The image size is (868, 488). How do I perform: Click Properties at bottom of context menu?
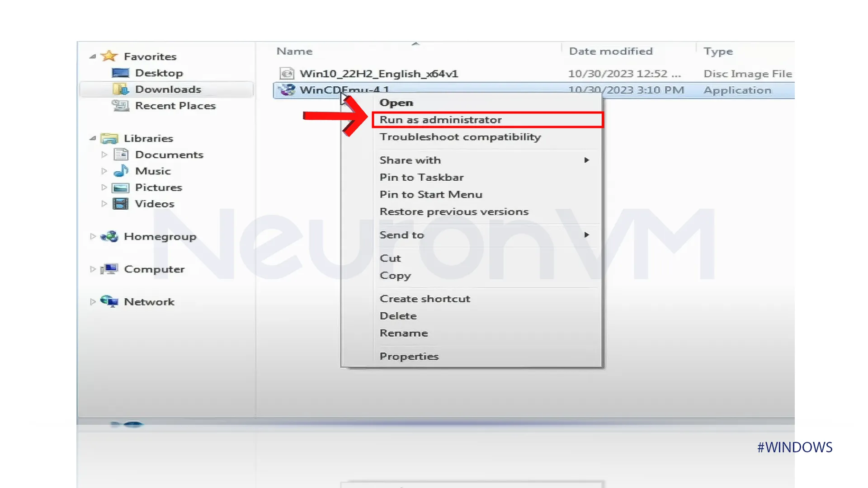click(x=408, y=356)
